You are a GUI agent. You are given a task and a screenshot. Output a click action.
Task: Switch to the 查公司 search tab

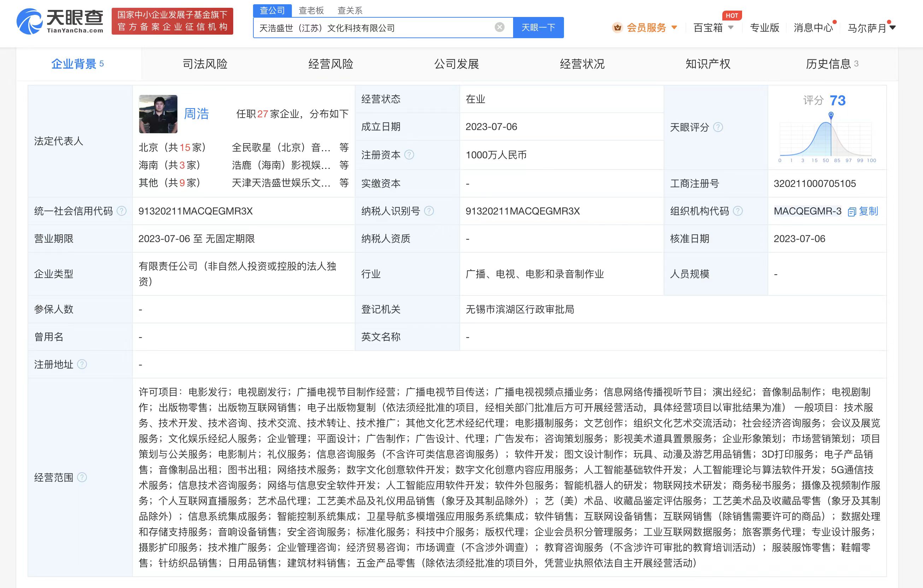[x=272, y=10]
